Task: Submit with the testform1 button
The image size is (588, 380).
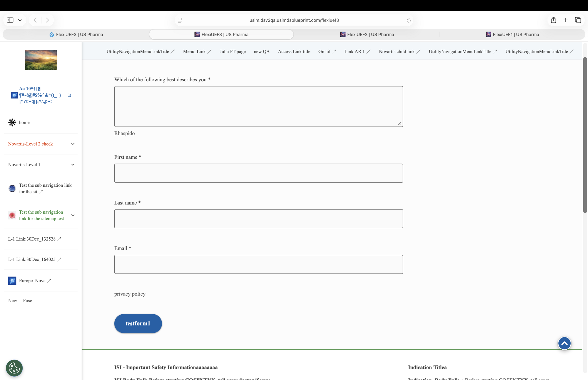Action: [138, 323]
